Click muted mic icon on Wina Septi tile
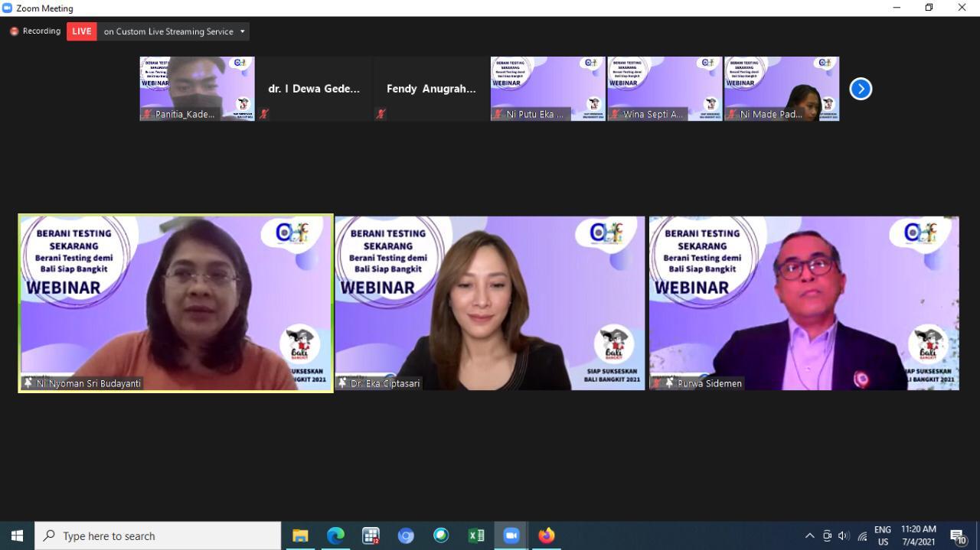 (614, 114)
